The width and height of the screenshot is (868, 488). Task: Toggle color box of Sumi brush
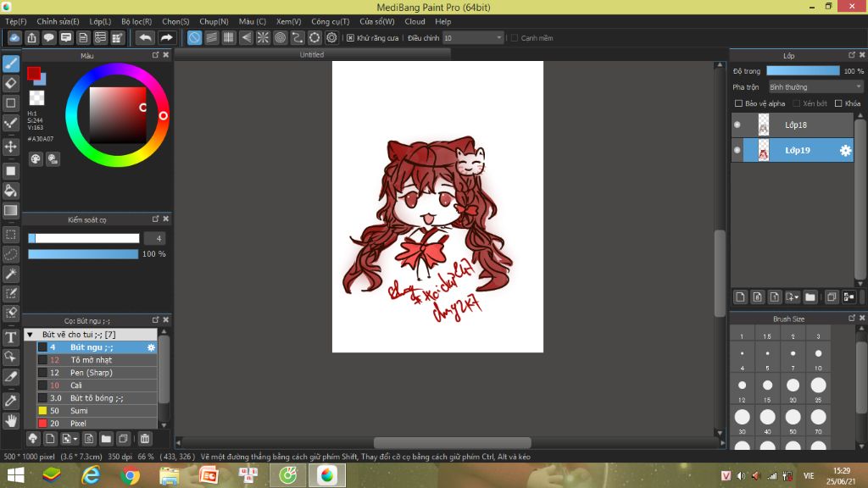pos(42,411)
